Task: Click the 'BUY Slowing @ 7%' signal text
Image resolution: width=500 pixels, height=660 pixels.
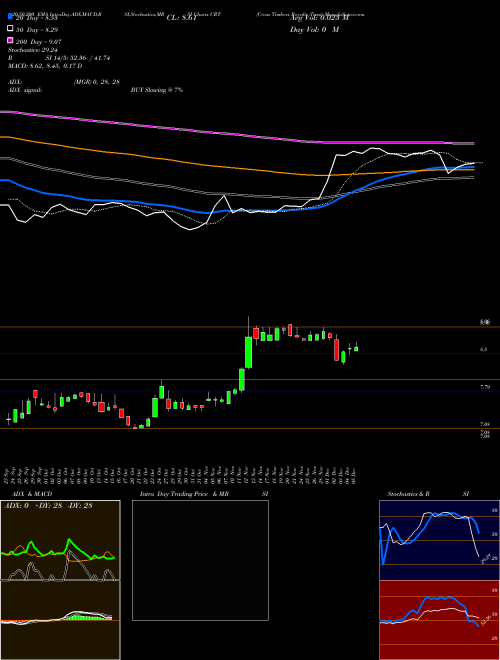Action: pyautogui.click(x=157, y=90)
